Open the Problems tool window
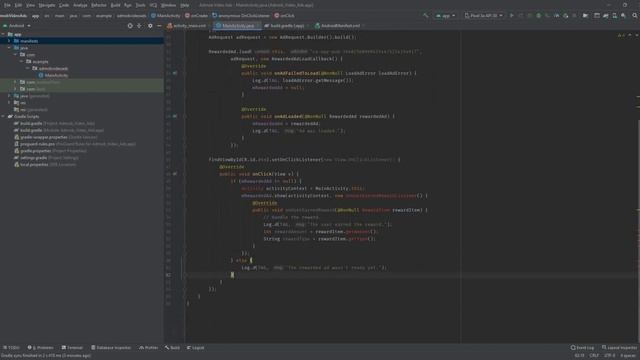The width and height of the screenshot is (640, 360). 40,348
